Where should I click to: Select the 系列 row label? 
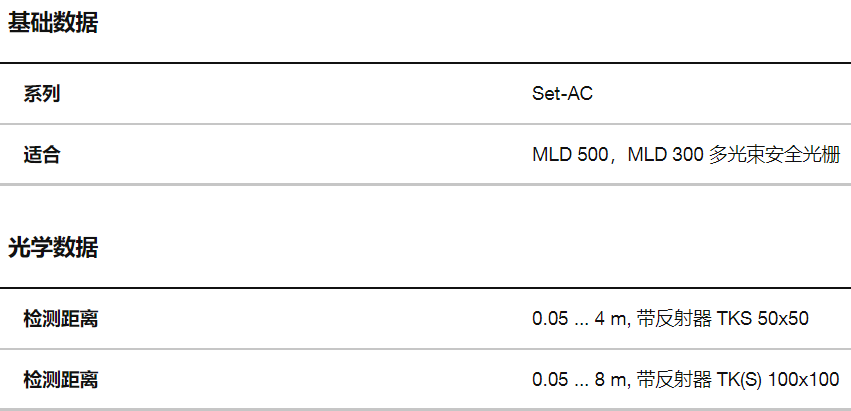pyautogui.click(x=42, y=95)
